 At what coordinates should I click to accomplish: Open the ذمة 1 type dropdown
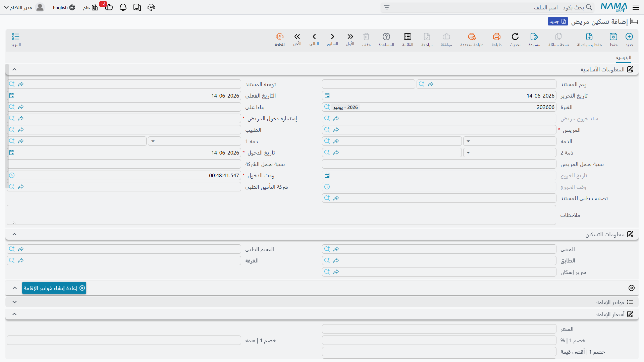click(x=153, y=141)
